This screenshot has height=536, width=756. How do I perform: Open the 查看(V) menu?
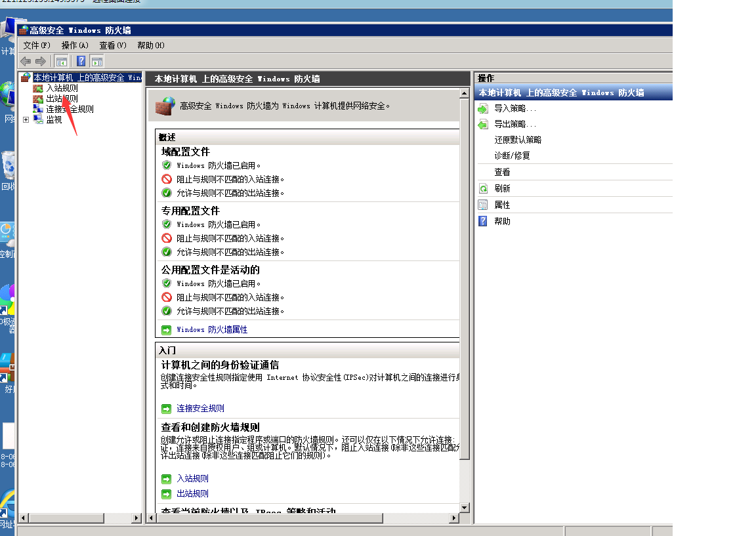coord(113,45)
